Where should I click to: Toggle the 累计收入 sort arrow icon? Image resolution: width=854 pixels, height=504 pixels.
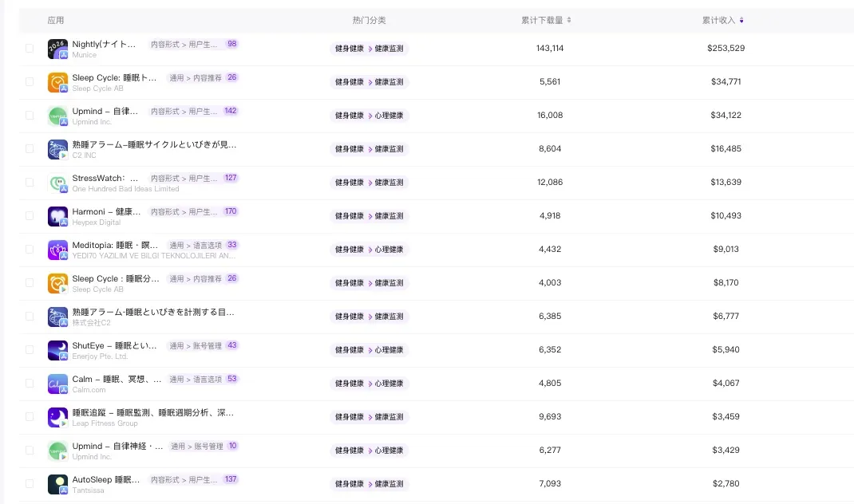pyautogui.click(x=741, y=20)
